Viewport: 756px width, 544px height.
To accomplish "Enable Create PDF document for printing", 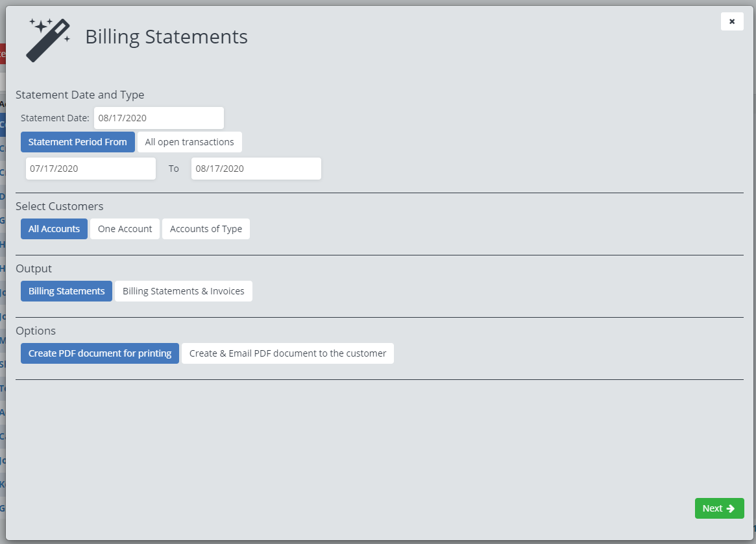I will [100, 353].
